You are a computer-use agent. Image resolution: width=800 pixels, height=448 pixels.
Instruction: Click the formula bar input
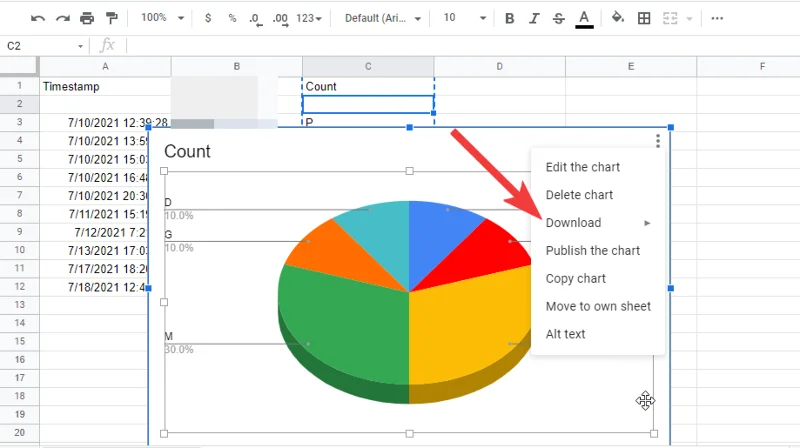pos(462,46)
